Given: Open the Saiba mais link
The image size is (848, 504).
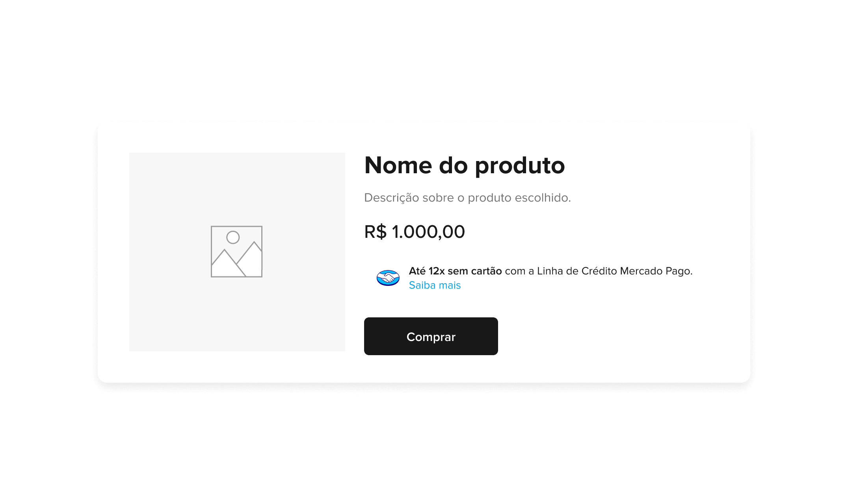Looking at the screenshot, I should [435, 285].
